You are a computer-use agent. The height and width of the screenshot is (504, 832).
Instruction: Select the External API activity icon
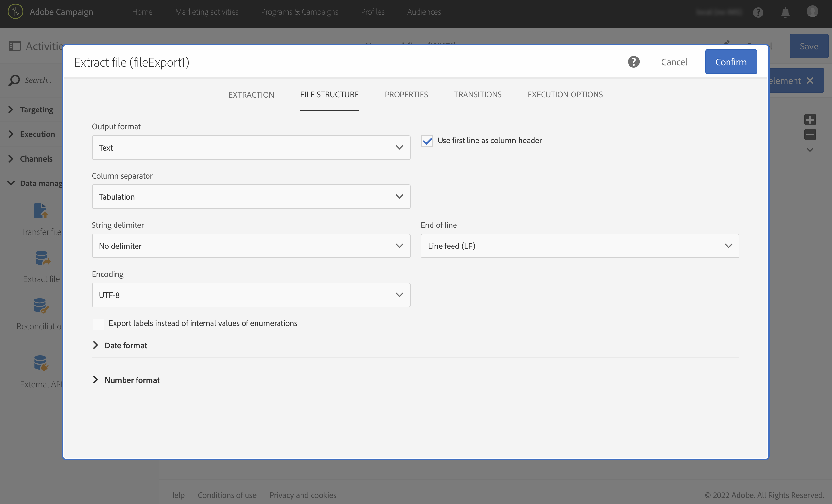click(x=41, y=363)
